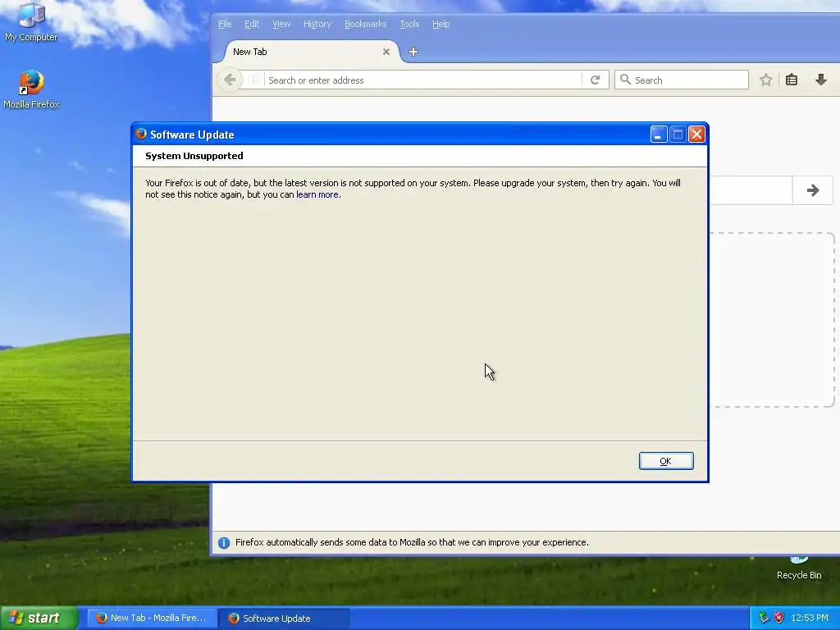Image resolution: width=840 pixels, height=630 pixels.
Task: Focus the Search box in toolbar
Action: pos(682,80)
